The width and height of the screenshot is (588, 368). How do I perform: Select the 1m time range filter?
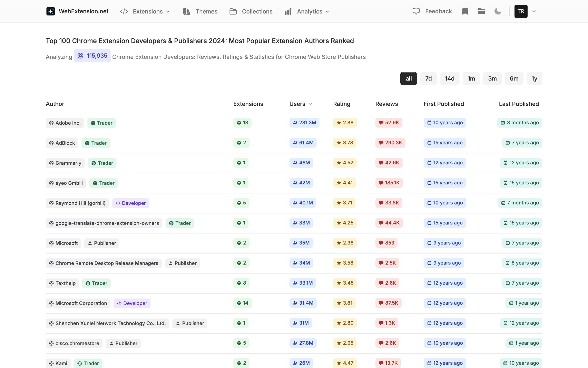471,78
